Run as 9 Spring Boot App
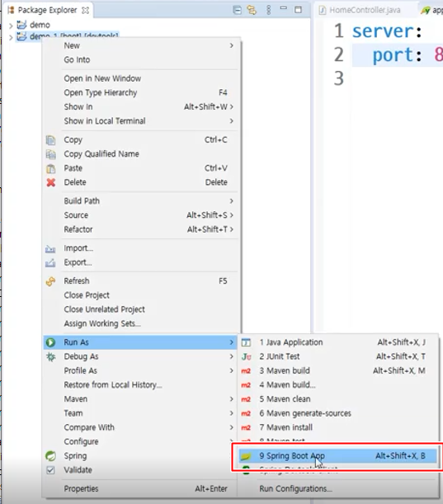 point(337,456)
